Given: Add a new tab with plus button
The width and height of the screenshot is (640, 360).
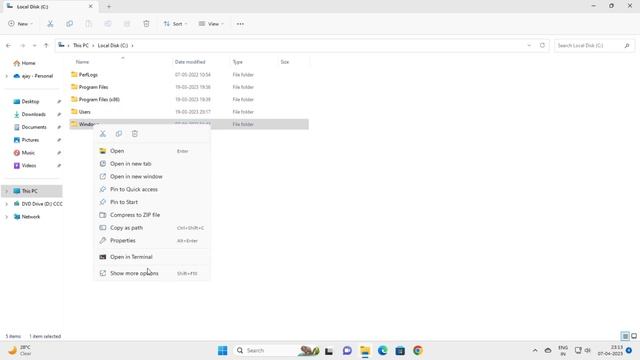Looking at the screenshot, I should pyautogui.click(x=109, y=7).
